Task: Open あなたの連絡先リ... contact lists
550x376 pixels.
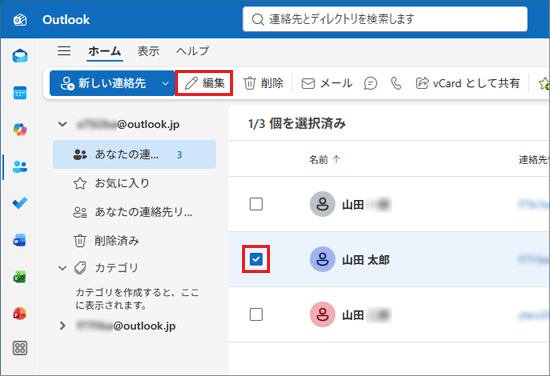Action: [134, 212]
